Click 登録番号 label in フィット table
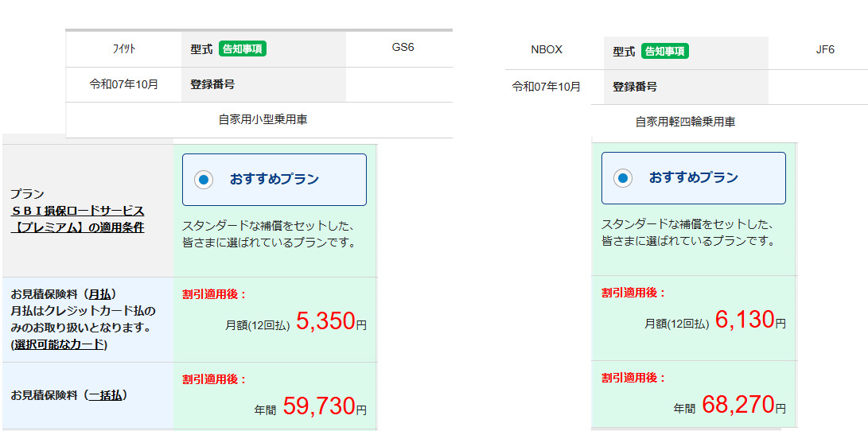This screenshot has width=868, height=431. (212, 84)
